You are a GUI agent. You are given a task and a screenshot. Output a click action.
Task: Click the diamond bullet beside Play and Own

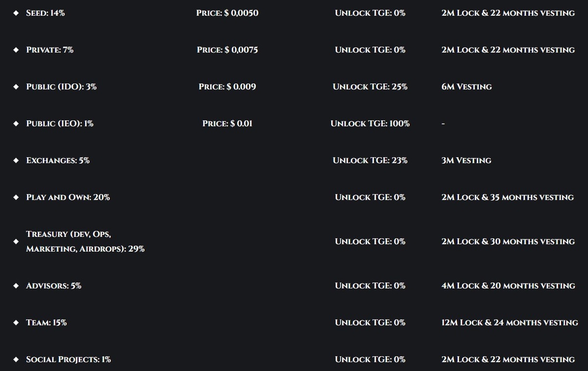coord(16,197)
